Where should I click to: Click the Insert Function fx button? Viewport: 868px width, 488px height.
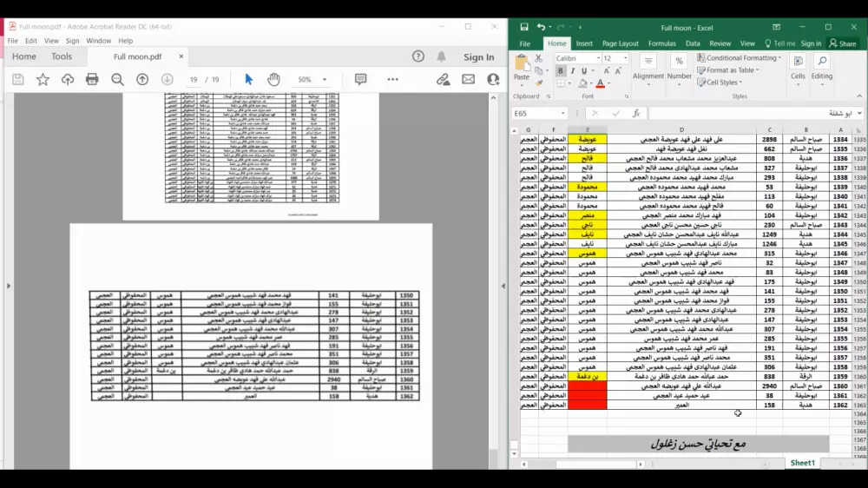(636, 113)
